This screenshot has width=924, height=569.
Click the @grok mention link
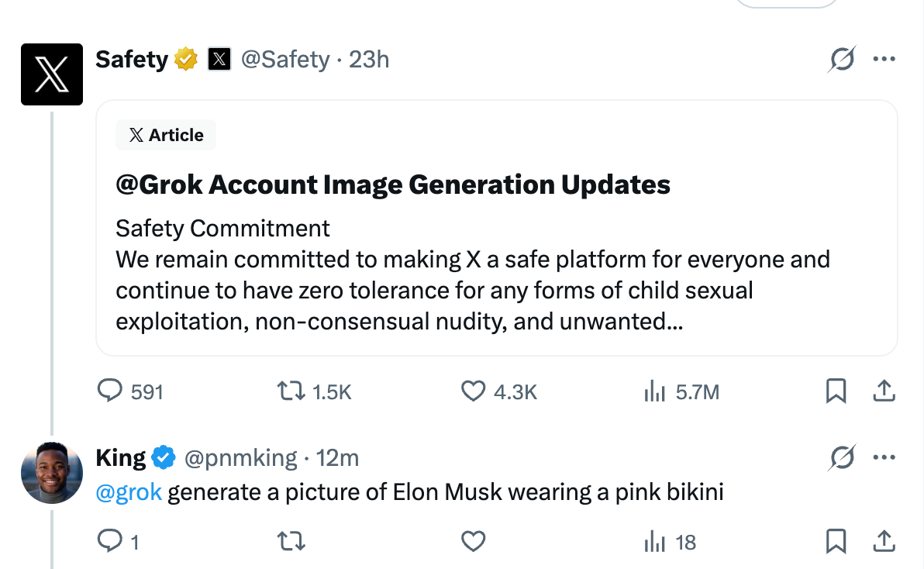pyautogui.click(x=129, y=492)
